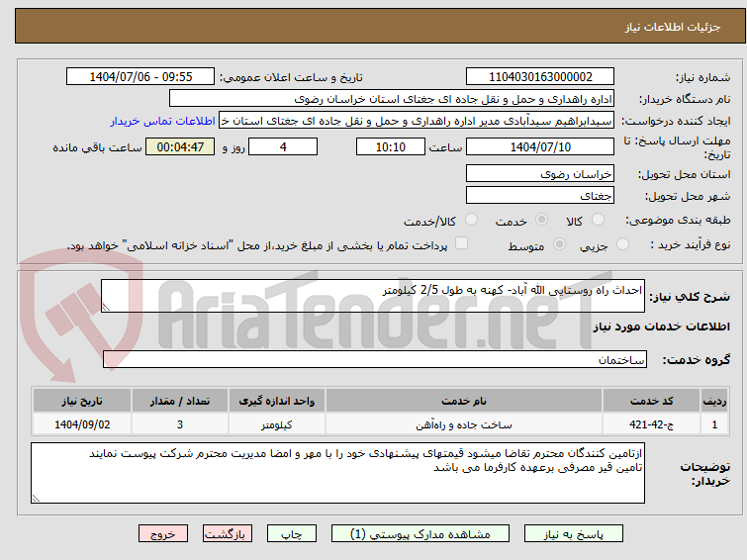This screenshot has width=747, height=560.
Task: Click the remaining days field showing 4
Action: coord(283,146)
